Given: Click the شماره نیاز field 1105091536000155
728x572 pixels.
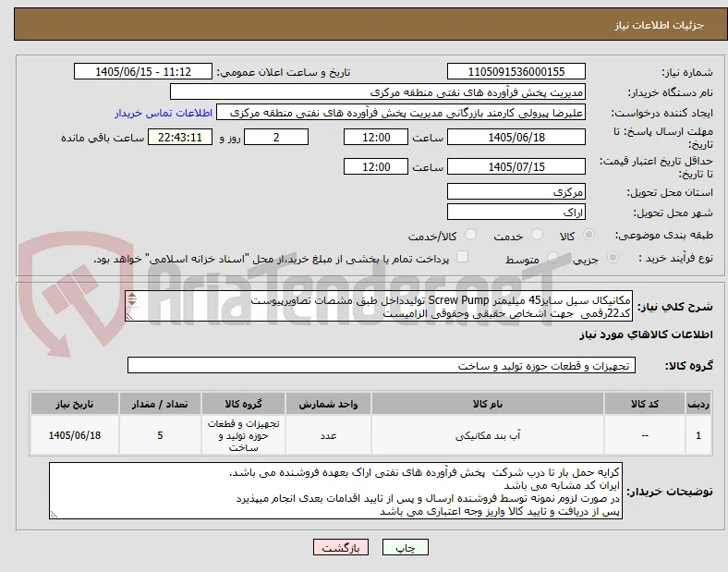Looking at the screenshot, I should [x=516, y=71].
